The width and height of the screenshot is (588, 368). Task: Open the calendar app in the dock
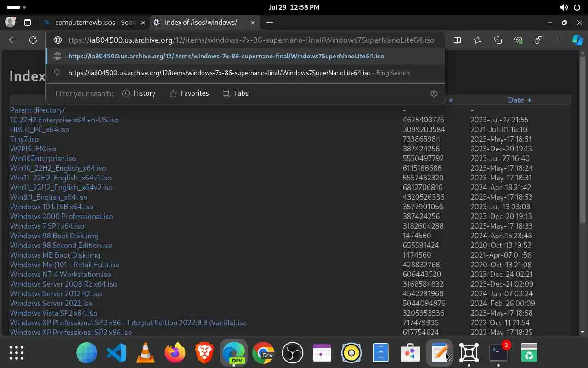click(x=322, y=353)
